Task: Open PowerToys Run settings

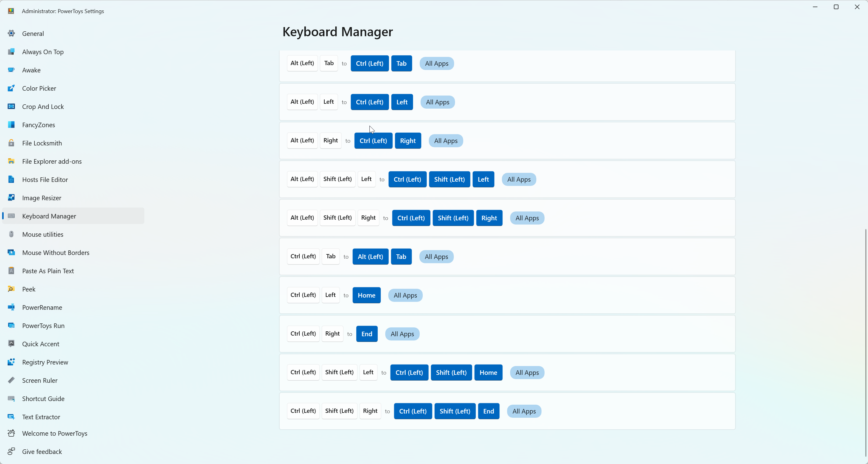Action: click(43, 326)
